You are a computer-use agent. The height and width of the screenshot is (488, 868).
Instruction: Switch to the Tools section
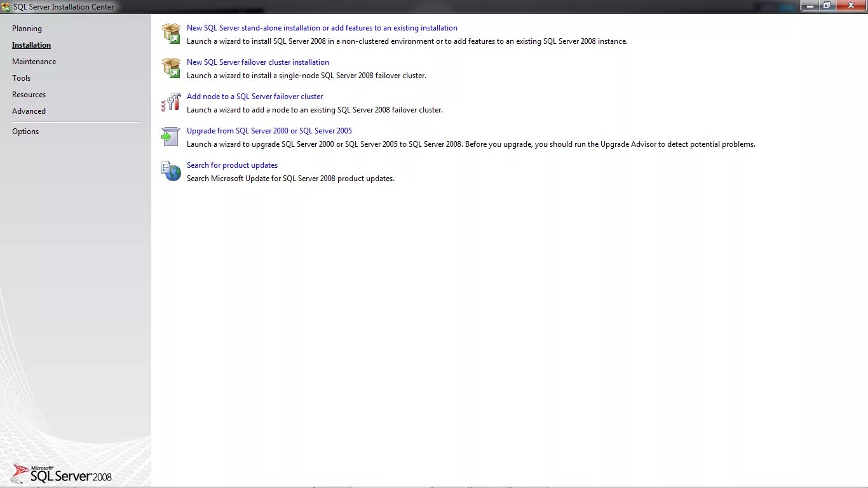click(x=21, y=78)
